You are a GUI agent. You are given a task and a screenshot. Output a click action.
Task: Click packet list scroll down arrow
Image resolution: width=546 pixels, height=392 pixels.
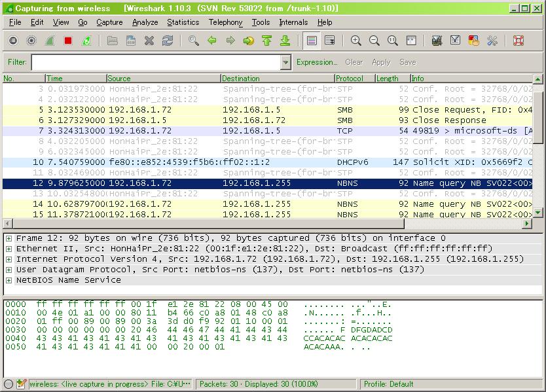pyautogui.click(x=538, y=213)
